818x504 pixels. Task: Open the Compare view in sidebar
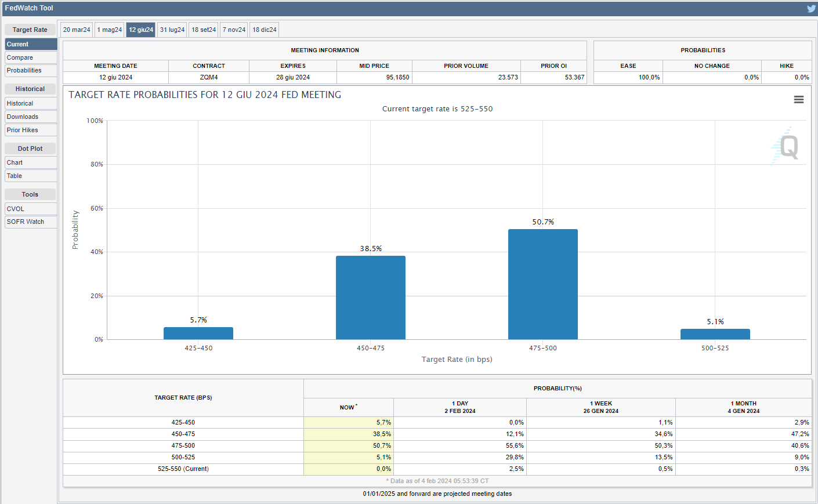31,57
